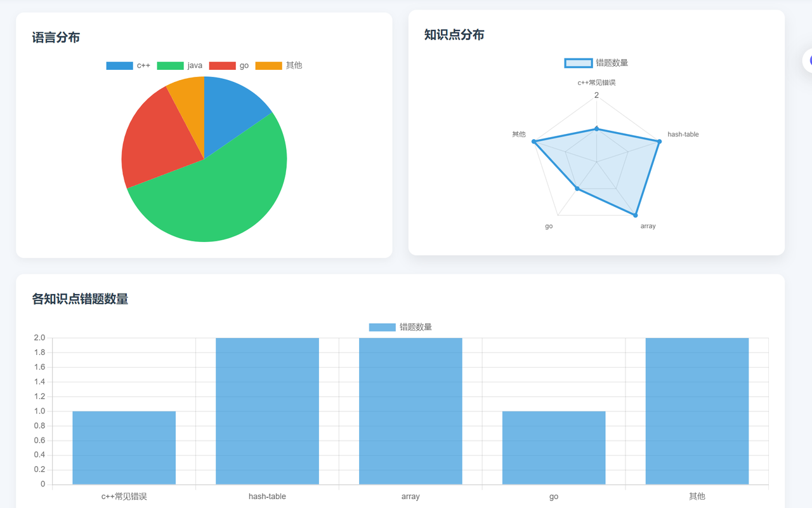Click 其他 x-axis label under bar chart

pos(697,497)
